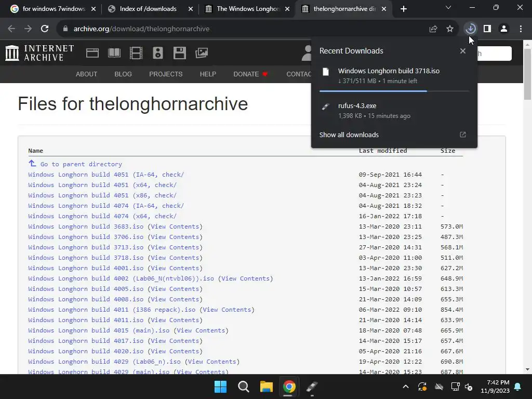The width and height of the screenshot is (532, 399).
Task: Toggle the browser side panel icon
Action: (487, 29)
